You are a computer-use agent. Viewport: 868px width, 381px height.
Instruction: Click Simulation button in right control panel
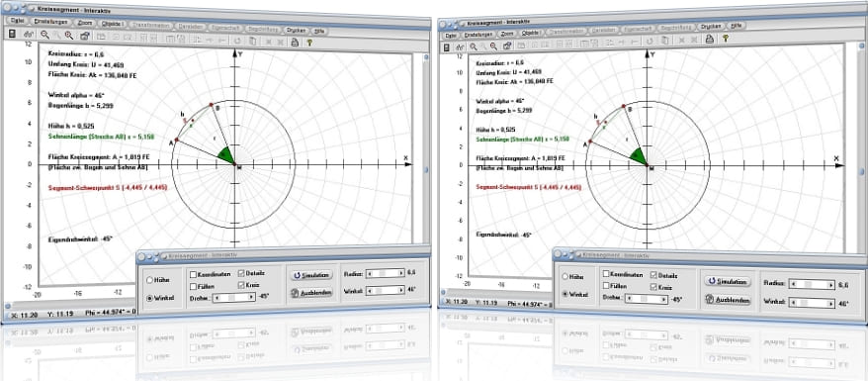pyautogui.click(x=728, y=281)
